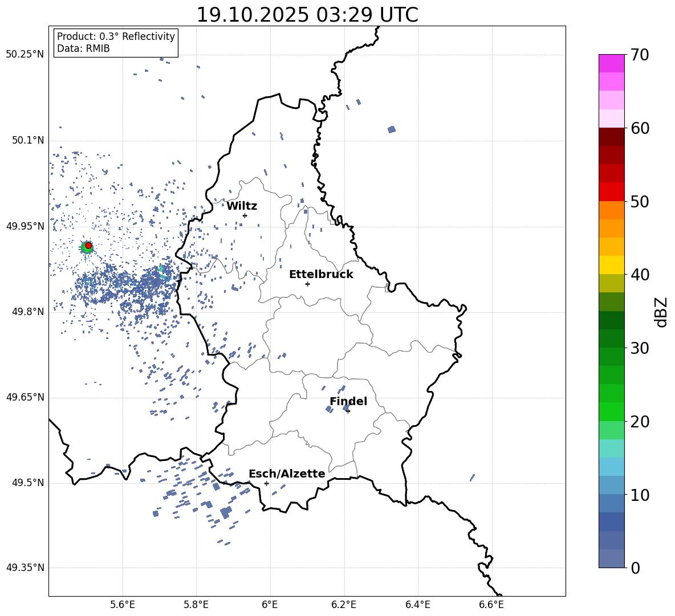Click the magenta top segment of colorbar
The width and height of the screenshot is (675, 616).
coord(612,63)
